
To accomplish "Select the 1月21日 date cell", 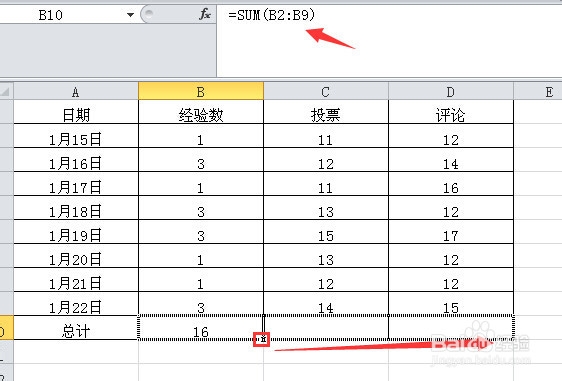I will 76,280.
